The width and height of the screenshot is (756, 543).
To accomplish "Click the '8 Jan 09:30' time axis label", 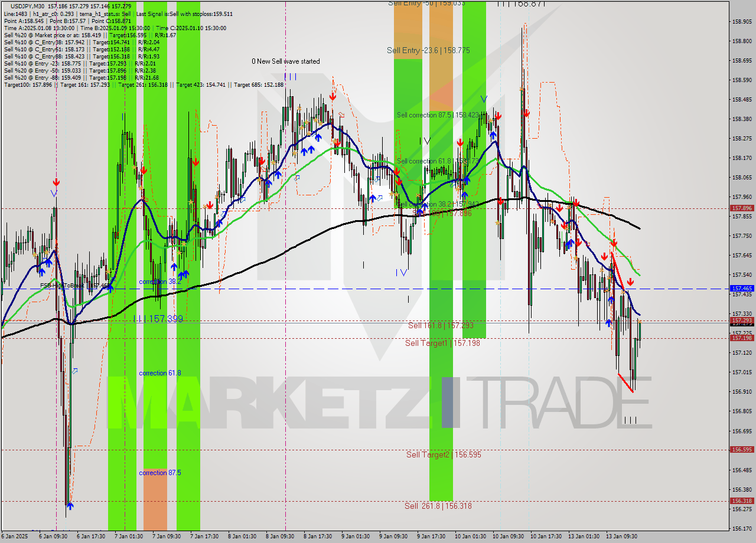I will [x=280, y=537].
